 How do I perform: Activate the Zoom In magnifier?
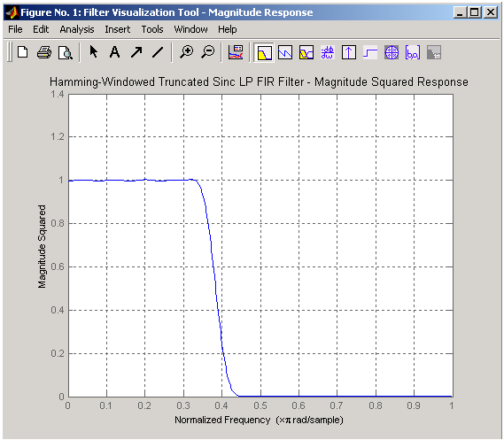(186, 52)
